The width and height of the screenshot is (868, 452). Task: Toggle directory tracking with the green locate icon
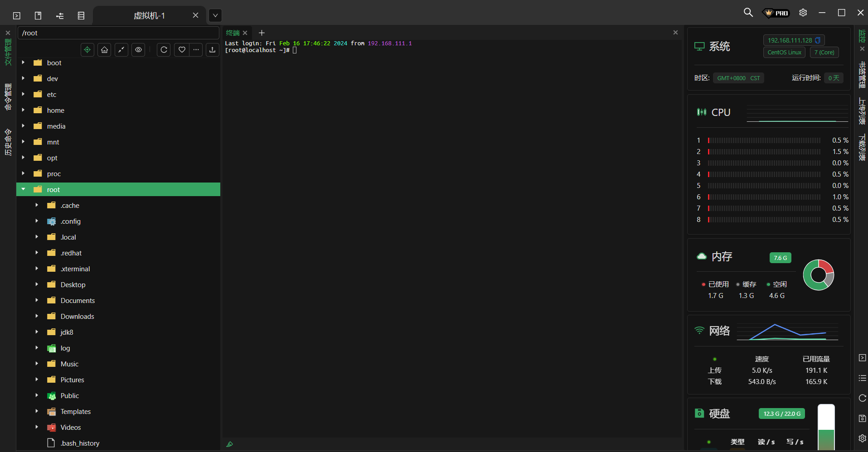pos(87,50)
